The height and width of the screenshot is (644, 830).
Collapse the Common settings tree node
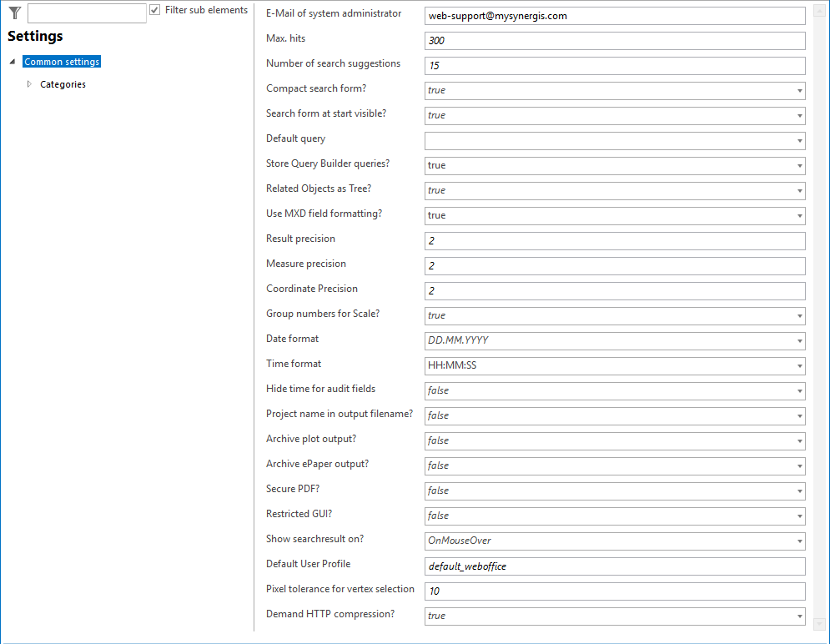(x=11, y=61)
